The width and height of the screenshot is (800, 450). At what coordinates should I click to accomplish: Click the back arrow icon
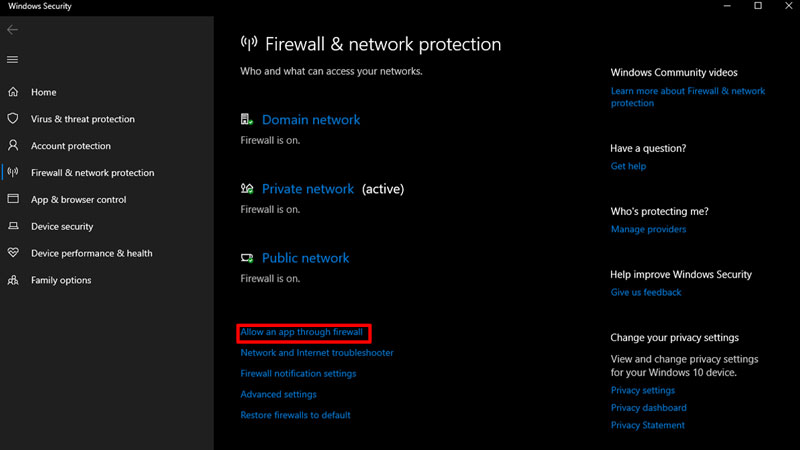tap(12, 30)
